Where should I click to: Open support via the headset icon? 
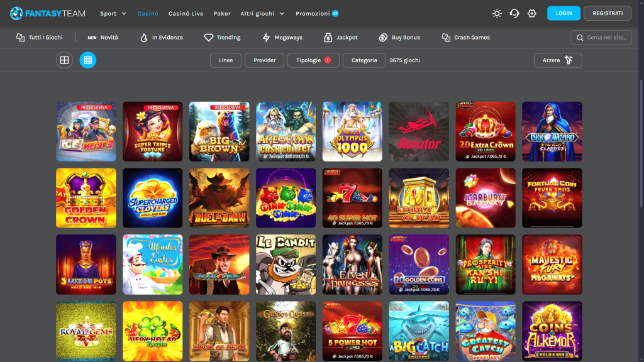pos(514,13)
